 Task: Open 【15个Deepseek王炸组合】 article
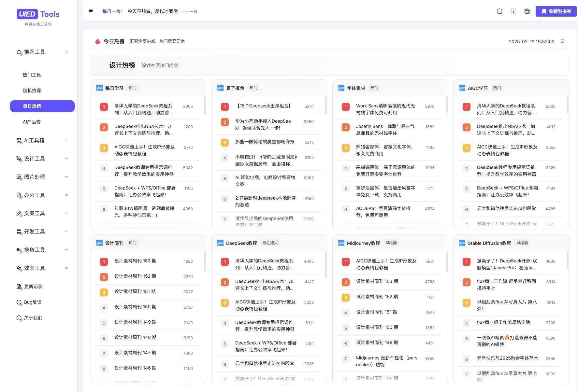264,106
